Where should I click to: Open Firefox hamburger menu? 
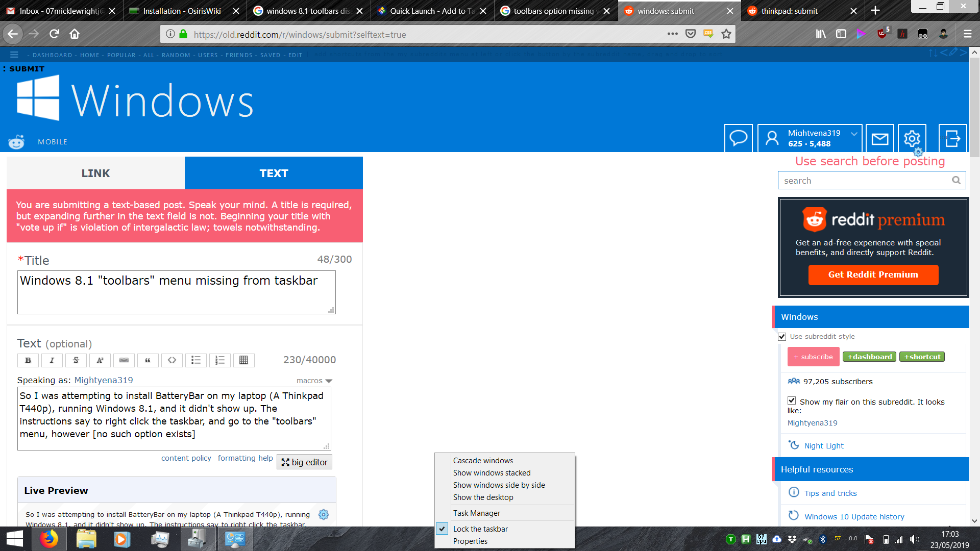(967, 34)
